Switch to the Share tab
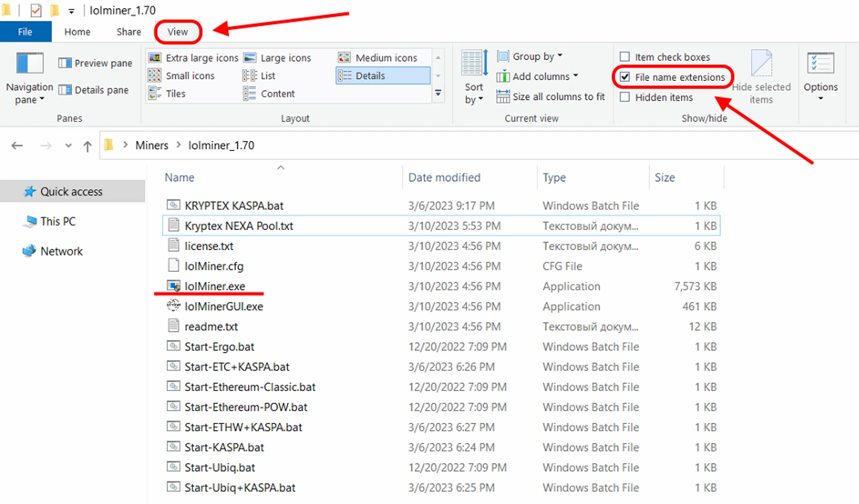This screenshot has height=504, width=859. pos(128,32)
